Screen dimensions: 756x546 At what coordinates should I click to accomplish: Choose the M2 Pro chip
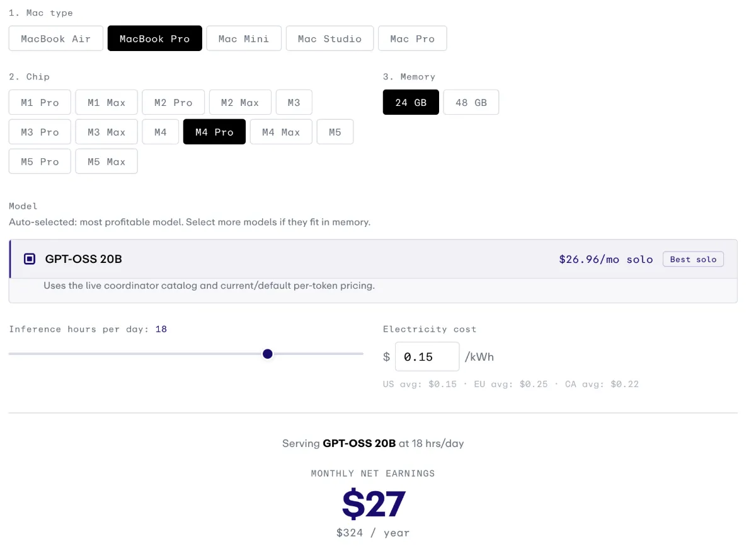173,102
